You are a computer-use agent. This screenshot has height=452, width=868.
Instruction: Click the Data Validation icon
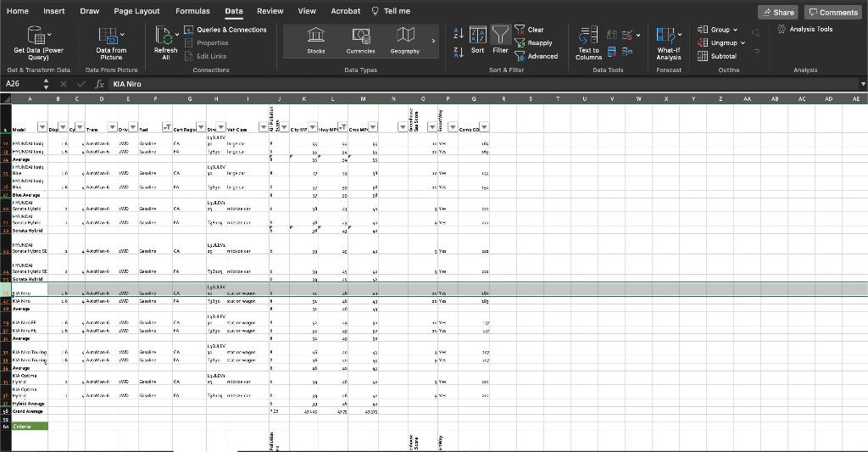(x=627, y=35)
